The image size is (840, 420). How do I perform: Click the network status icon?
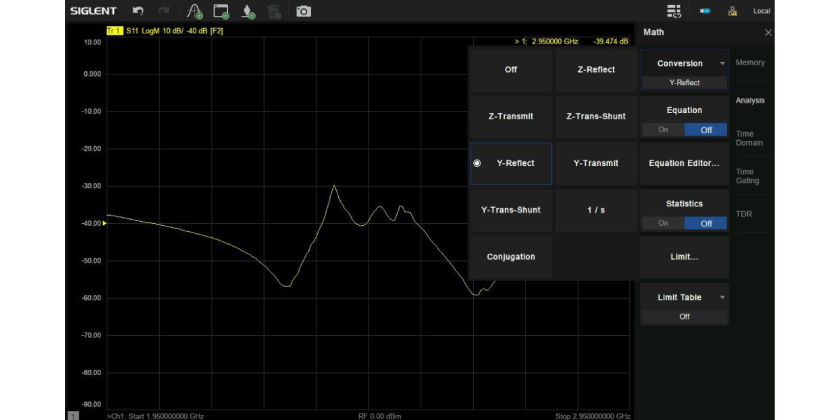[x=733, y=11]
